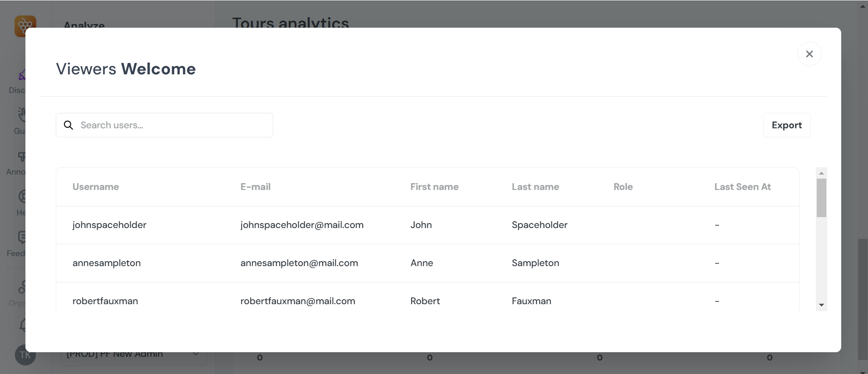Export the viewers list
This screenshot has width=868, height=374.
[786, 125]
